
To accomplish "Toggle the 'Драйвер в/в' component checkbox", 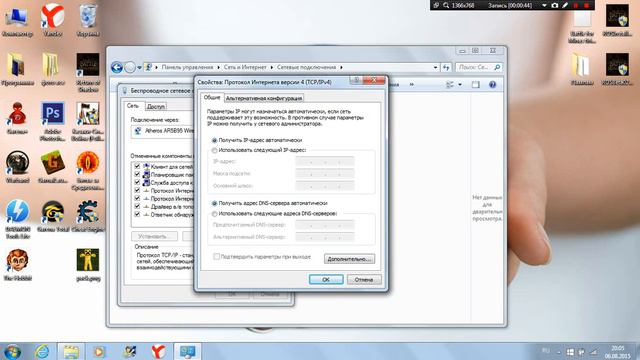I will click(x=137, y=207).
